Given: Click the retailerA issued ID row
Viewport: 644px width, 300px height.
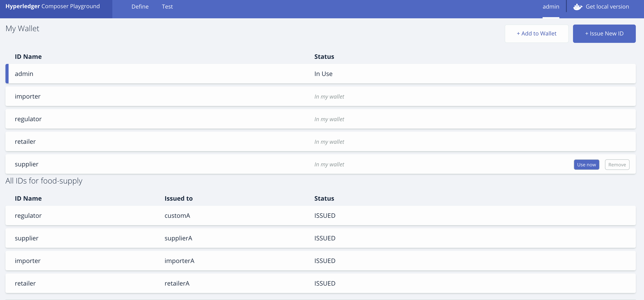Looking at the screenshot, I should (177, 283).
